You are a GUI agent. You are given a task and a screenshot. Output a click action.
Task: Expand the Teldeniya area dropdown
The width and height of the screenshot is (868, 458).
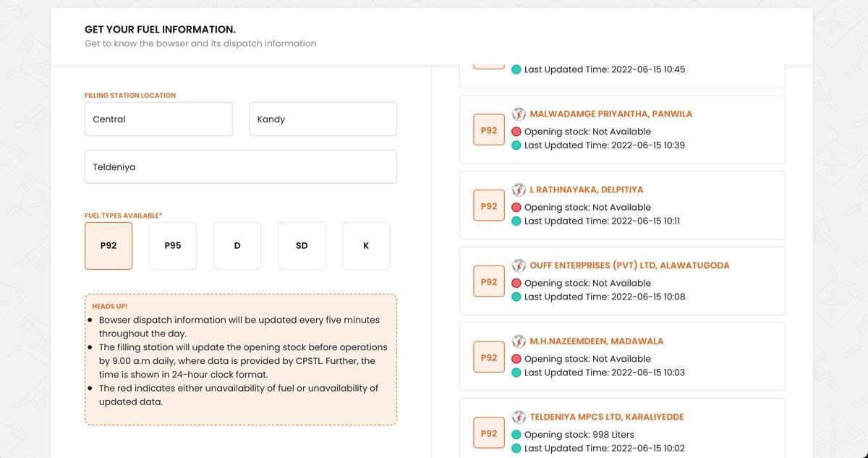coord(240,167)
